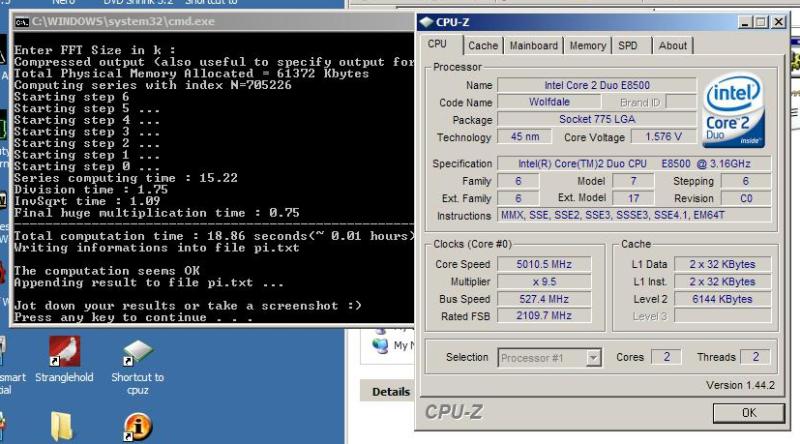The height and width of the screenshot is (444, 800).
Task: Click the Version 1.44.2 label
Action: coord(740,385)
